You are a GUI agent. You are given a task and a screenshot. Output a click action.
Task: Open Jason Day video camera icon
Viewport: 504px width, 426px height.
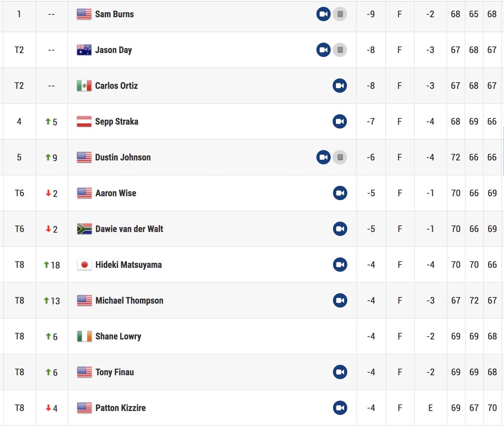point(324,50)
